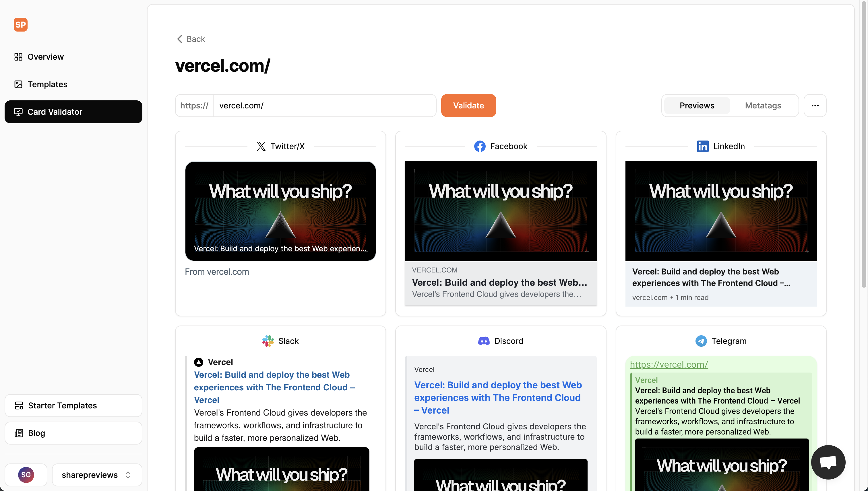Click 'vercel.com • 1 min read' in LinkedIn card
Screen dimensions: 868x491
670,297
